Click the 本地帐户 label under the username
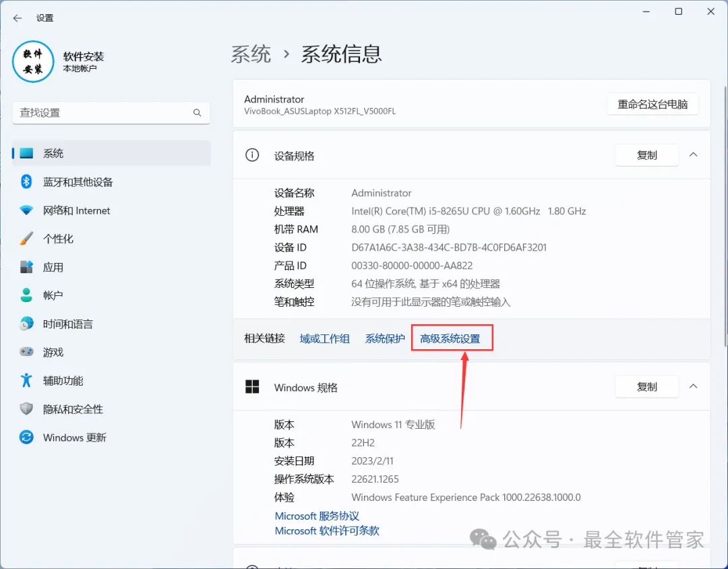The image size is (728, 569). tap(80, 69)
